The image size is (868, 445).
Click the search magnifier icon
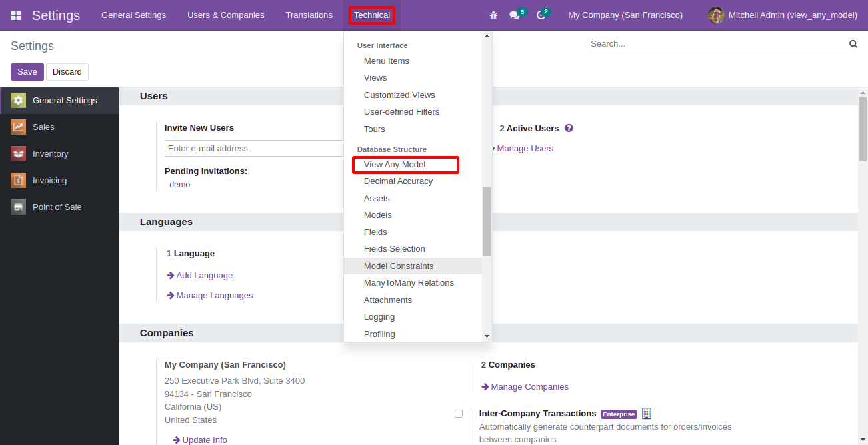tap(853, 44)
